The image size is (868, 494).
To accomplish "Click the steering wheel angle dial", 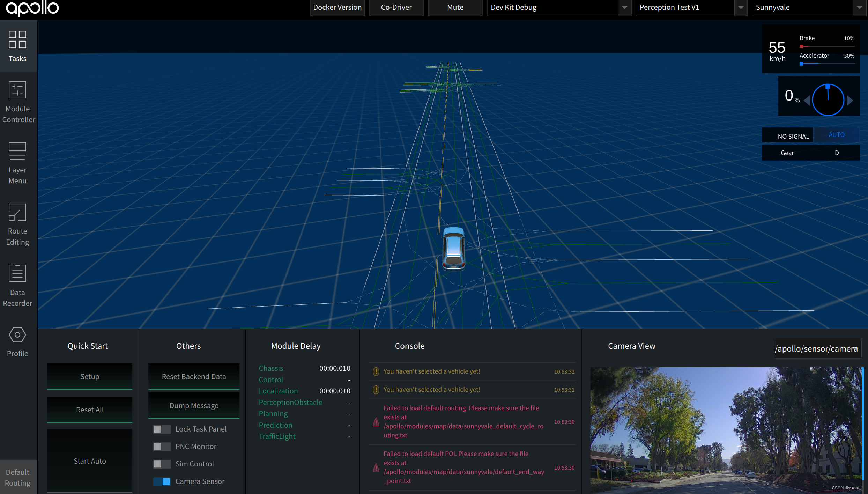I will coord(828,100).
